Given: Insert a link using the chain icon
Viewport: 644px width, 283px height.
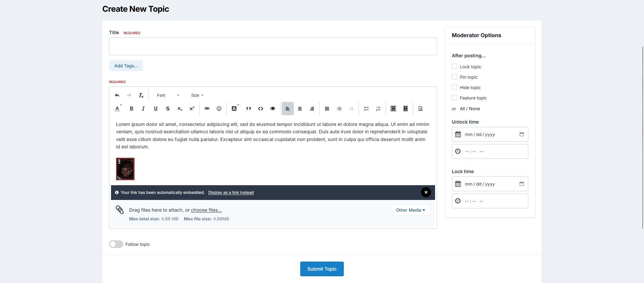Looking at the screenshot, I should 207,109.
